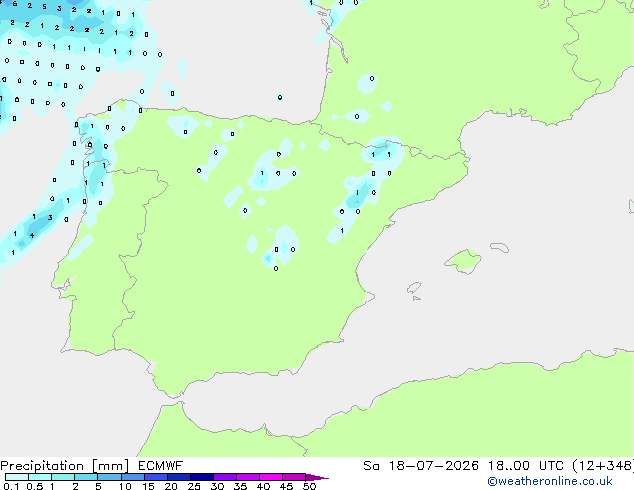The image size is (634, 490).
Task: Click the '25' legend scale label
Action: pyautogui.click(x=194, y=486)
